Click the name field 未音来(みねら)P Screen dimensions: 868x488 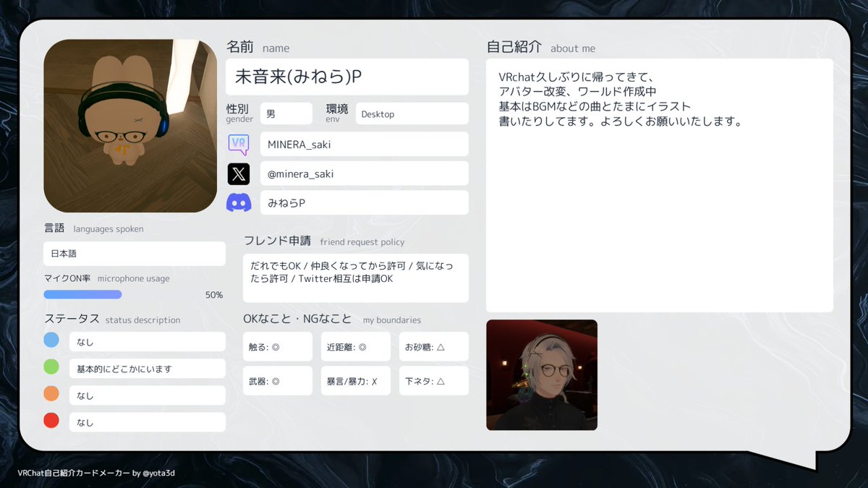(x=347, y=77)
